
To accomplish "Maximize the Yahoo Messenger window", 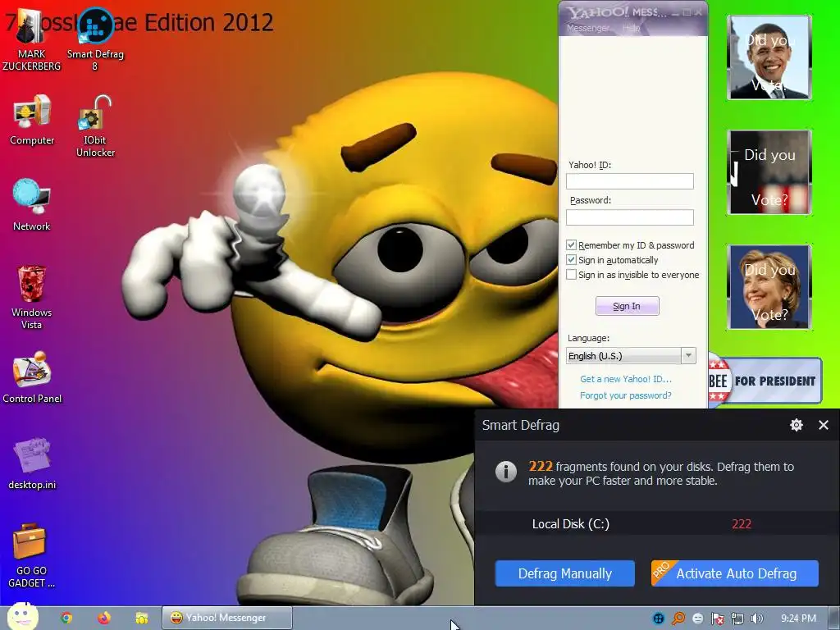I will click(x=687, y=13).
